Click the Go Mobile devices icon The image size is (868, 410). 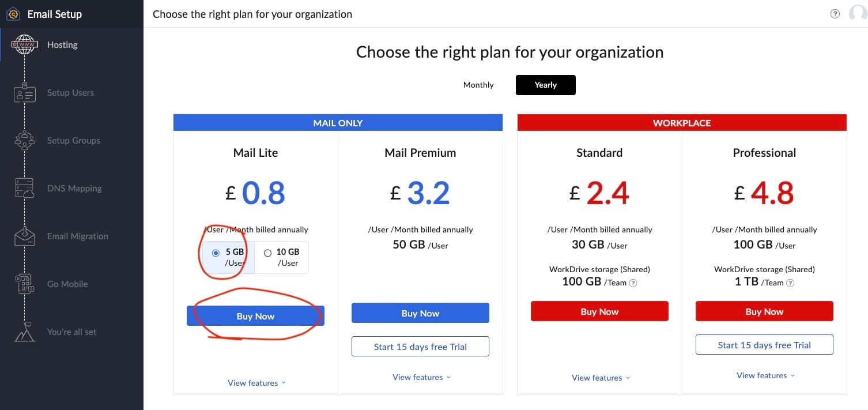point(24,284)
